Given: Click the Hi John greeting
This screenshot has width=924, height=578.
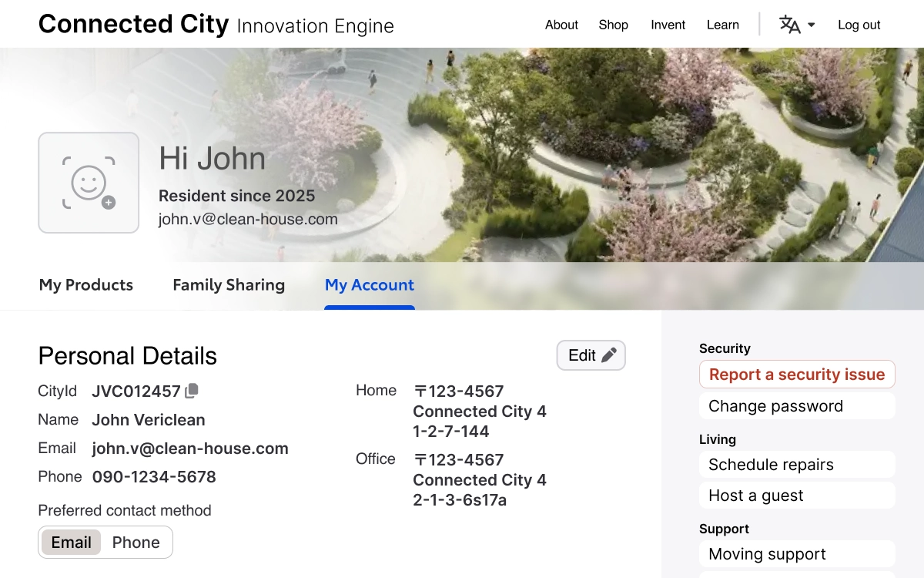Looking at the screenshot, I should click(x=213, y=158).
